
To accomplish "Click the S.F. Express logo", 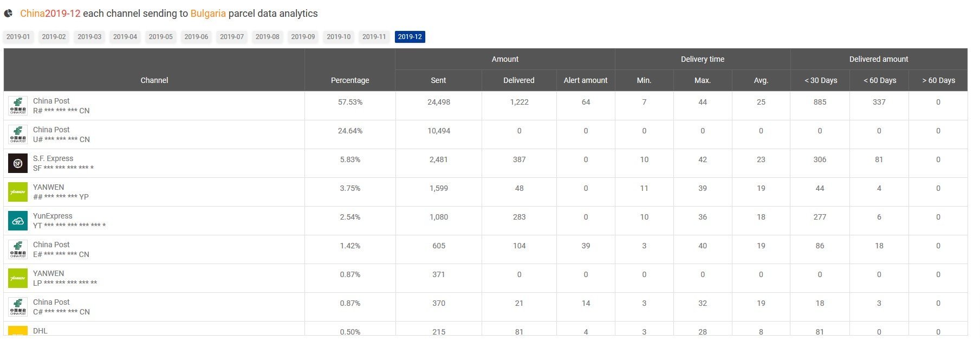I will pyautogui.click(x=18, y=163).
